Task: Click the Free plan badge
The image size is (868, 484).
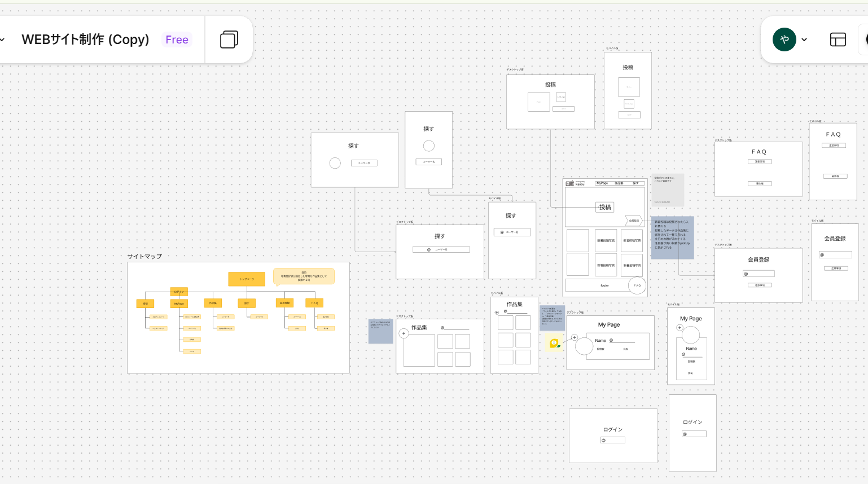Action: [x=177, y=39]
